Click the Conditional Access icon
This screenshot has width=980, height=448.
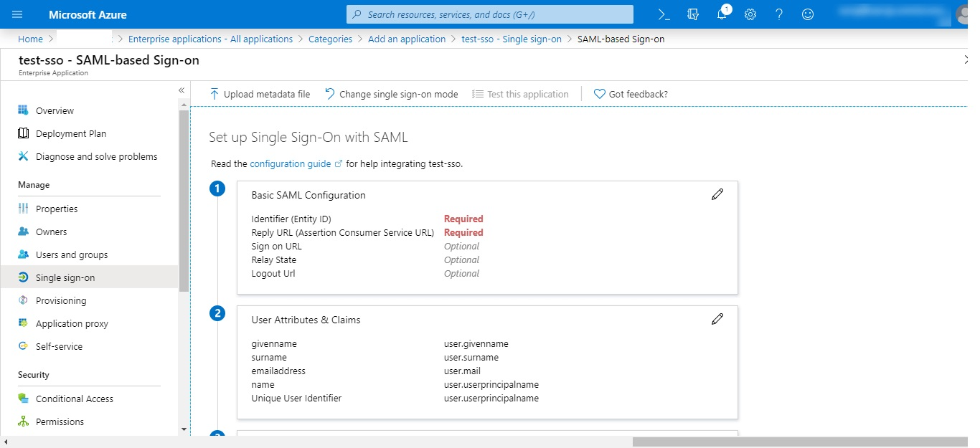point(23,399)
